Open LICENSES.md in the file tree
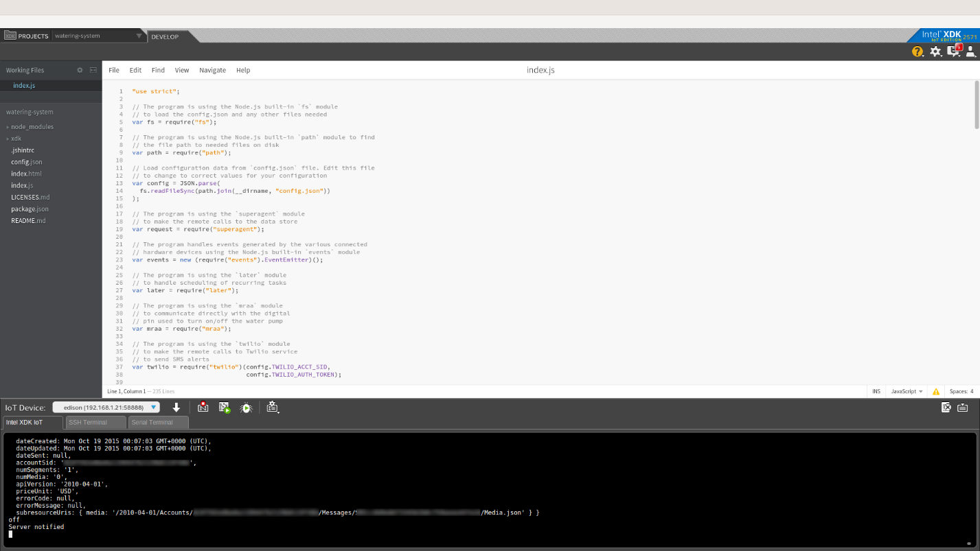This screenshot has height=551, width=980. point(30,197)
